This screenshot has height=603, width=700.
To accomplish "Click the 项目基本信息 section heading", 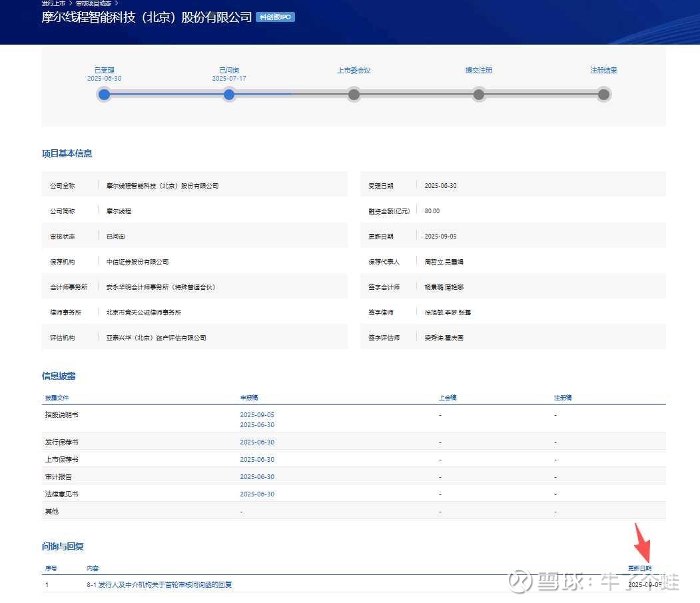I will click(x=67, y=154).
